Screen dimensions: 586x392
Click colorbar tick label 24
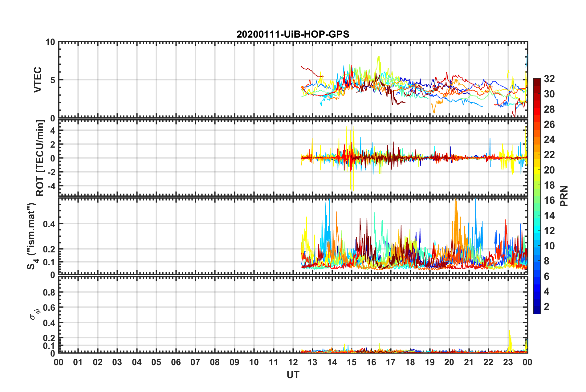(549, 140)
